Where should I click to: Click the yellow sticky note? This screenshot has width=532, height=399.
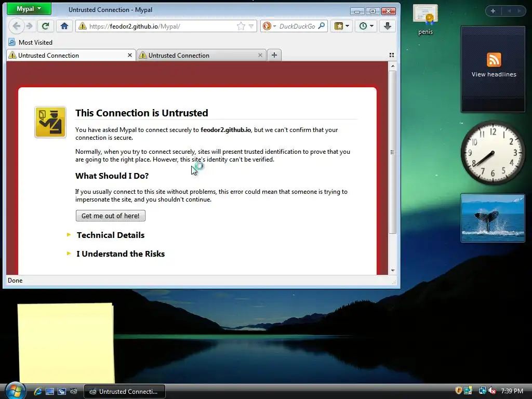click(x=66, y=343)
